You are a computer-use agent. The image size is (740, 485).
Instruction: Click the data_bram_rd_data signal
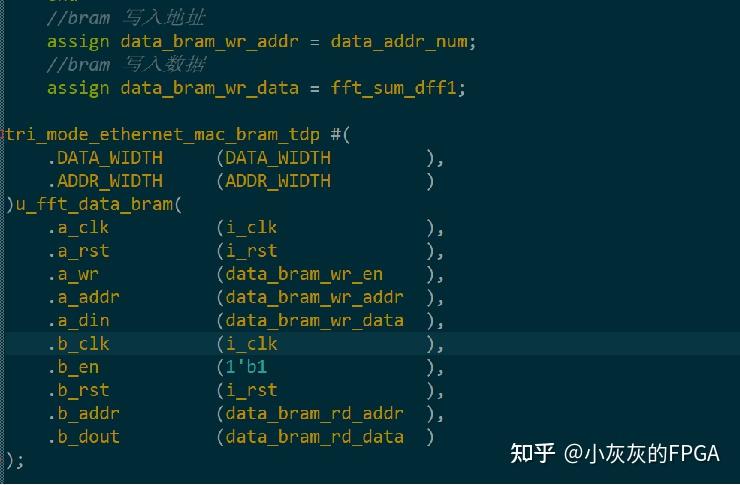[x=314, y=436]
